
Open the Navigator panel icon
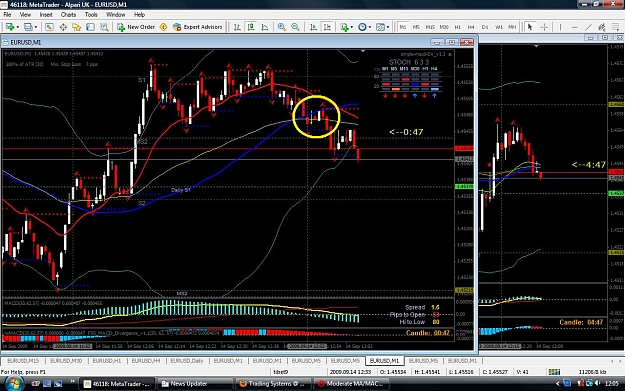click(77, 27)
